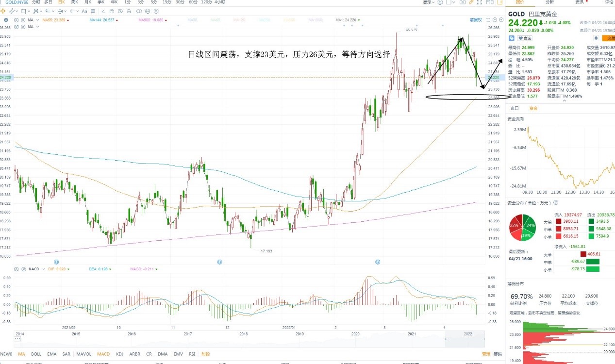The image size is (615, 364).
Task: Select BOLL indicator at bottom bar
Action: click(36, 354)
